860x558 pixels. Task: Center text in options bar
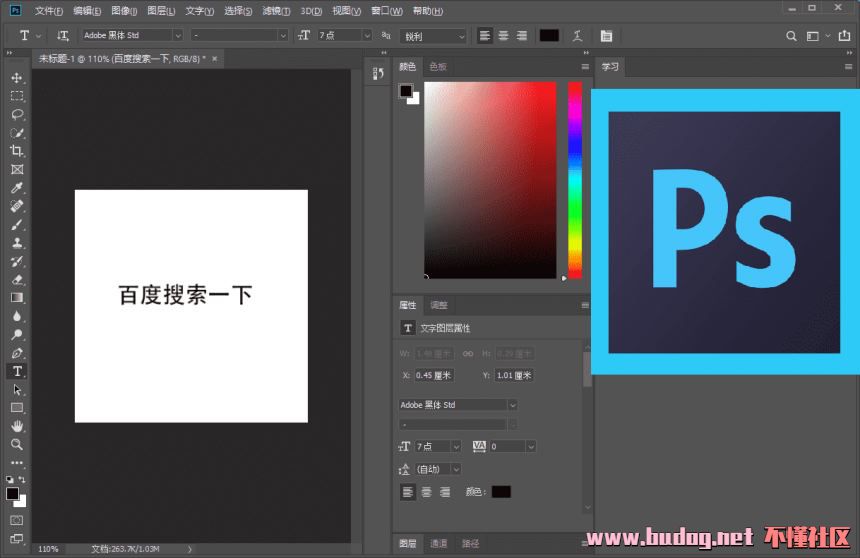(x=503, y=36)
